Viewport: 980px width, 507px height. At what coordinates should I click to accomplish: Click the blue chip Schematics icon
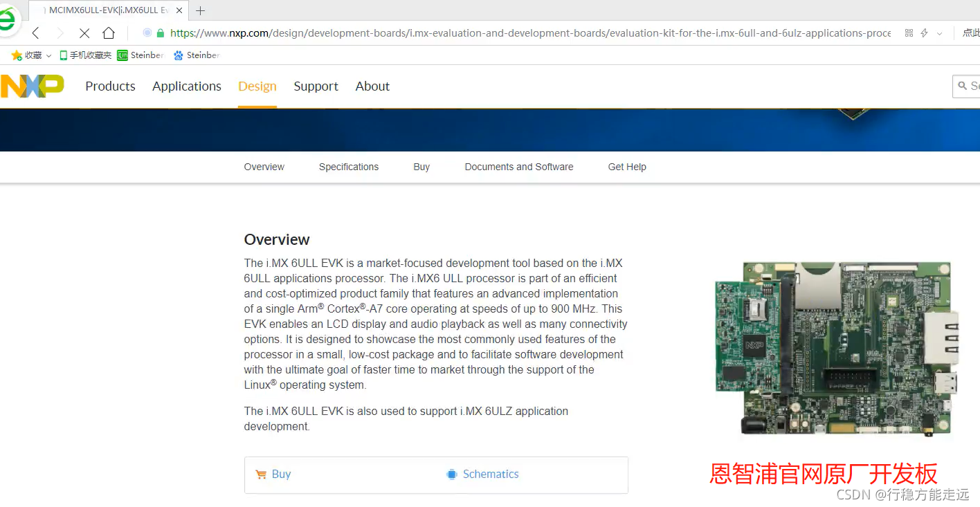(x=452, y=474)
